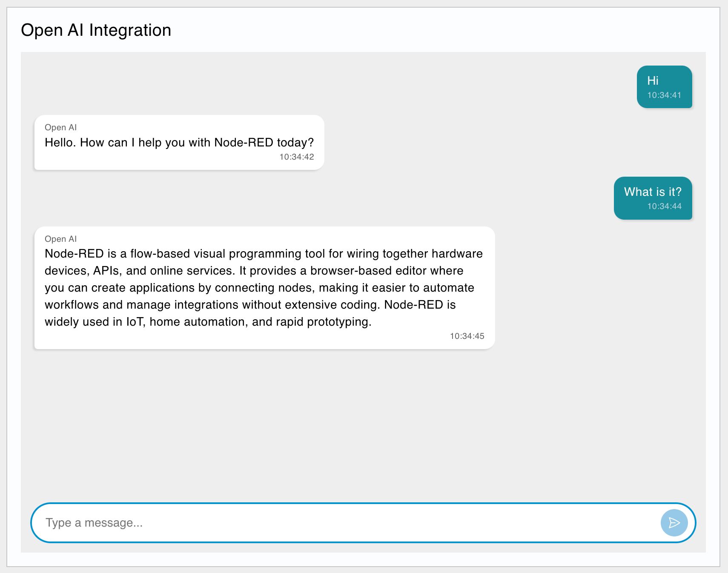Viewport: 728px width, 573px height.
Task: Click timestamp 10:34:42 under the greeting
Action: point(296,157)
